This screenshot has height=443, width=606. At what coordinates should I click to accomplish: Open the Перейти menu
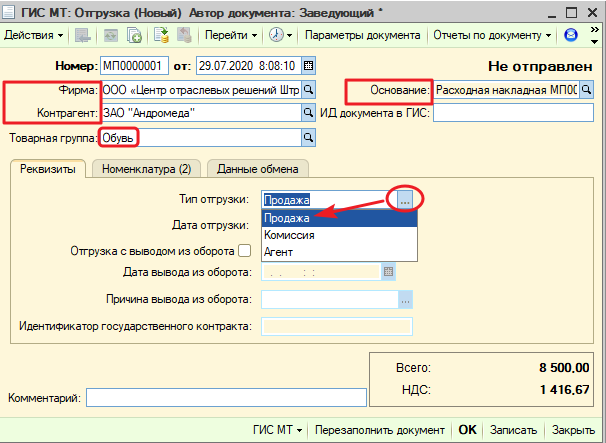(231, 35)
